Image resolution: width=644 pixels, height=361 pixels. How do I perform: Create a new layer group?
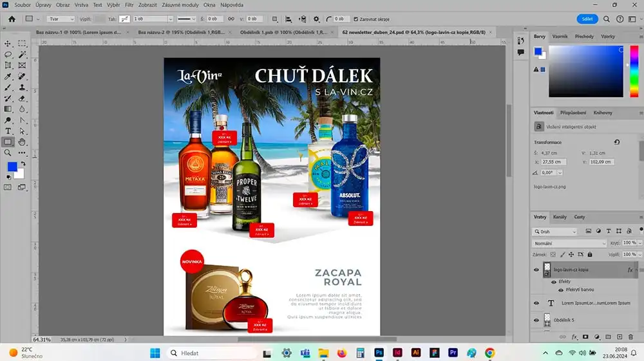(609, 337)
